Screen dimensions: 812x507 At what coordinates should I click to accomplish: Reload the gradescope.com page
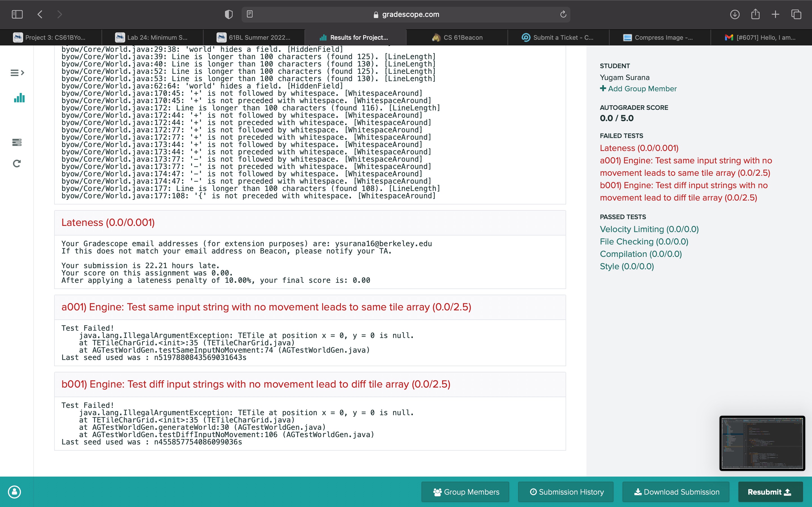point(563,14)
